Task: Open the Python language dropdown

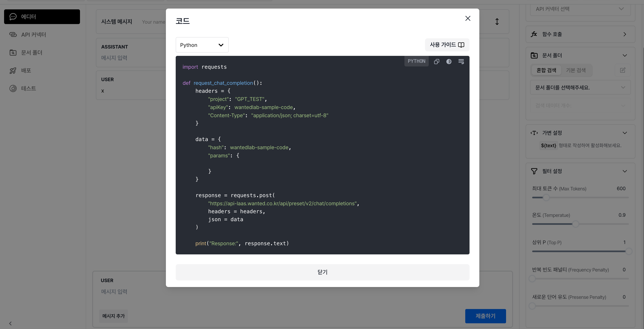Action: coord(202,45)
